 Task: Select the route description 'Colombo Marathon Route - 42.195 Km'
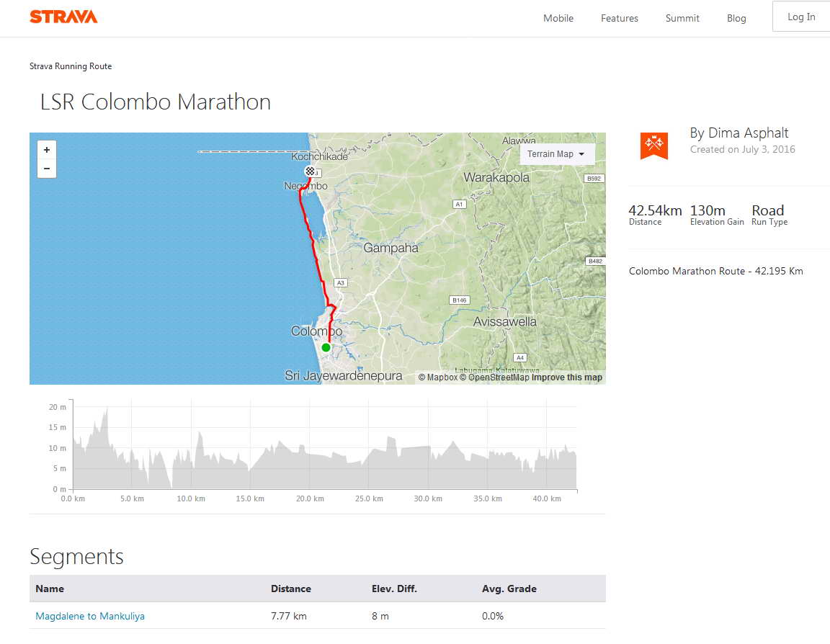click(715, 271)
